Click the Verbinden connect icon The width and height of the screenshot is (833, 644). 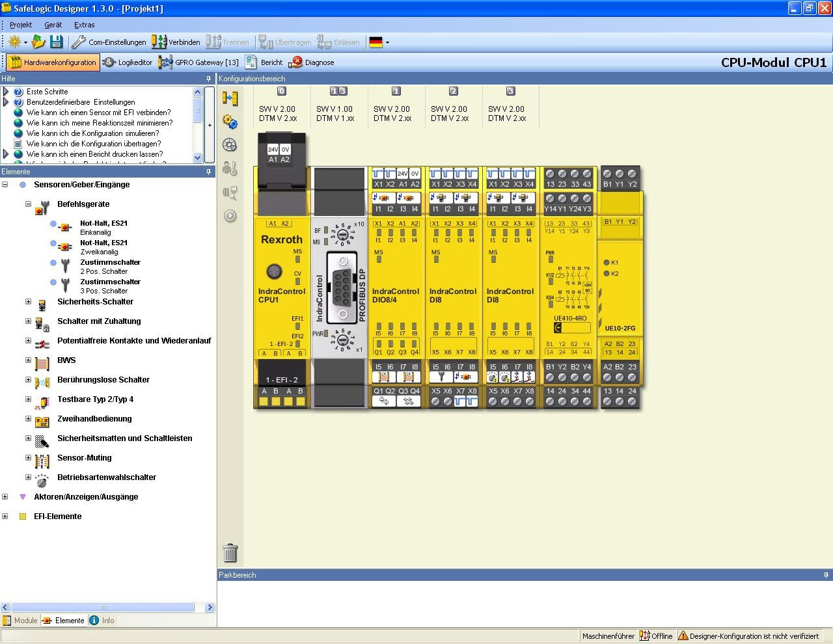(x=159, y=42)
